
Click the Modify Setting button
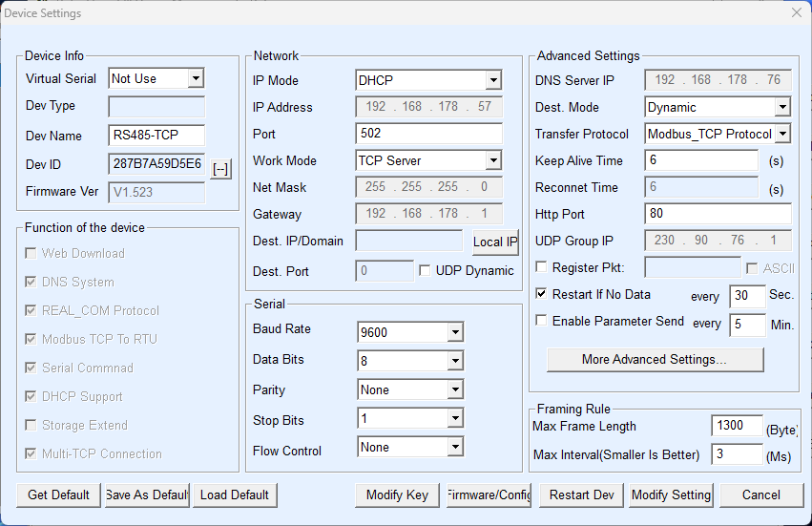(x=671, y=494)
